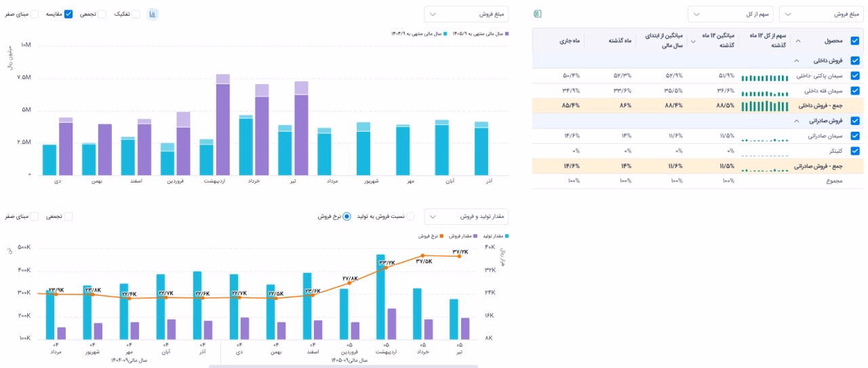Export the product table to Excel

pyautogui.click(x=538, y=14)
